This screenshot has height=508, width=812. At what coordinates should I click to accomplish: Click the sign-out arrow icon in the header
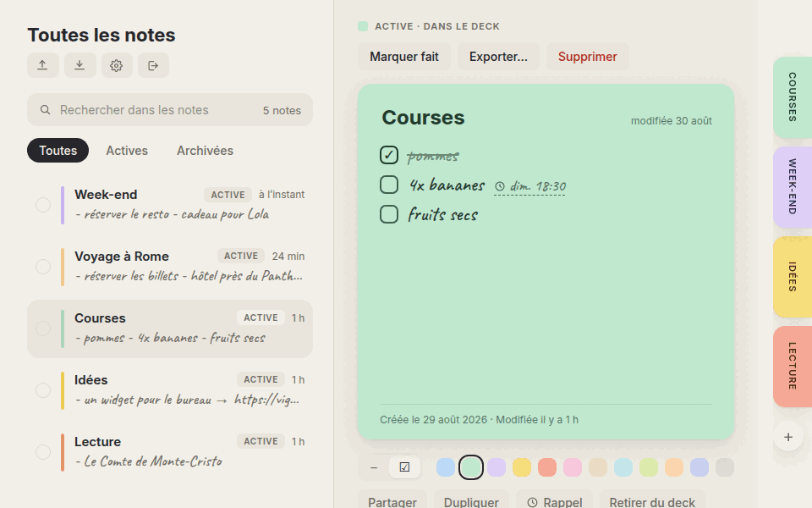click(153, 65)
